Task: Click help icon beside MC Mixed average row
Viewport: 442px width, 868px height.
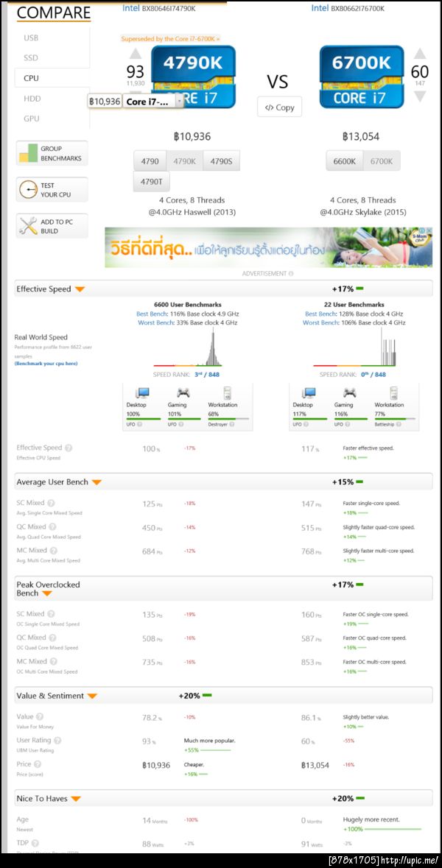Action: (53, 551)
